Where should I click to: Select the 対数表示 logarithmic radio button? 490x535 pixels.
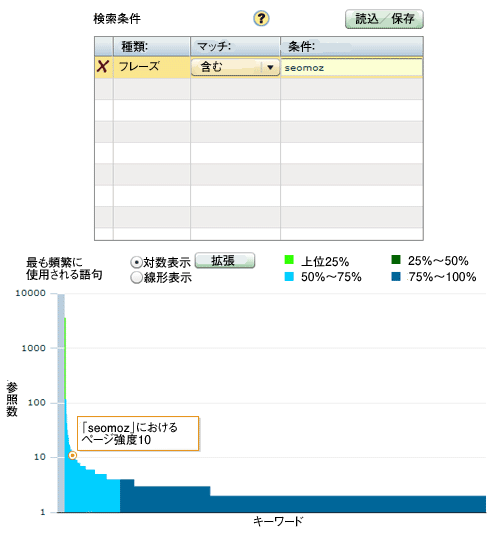tap(136, 262)
